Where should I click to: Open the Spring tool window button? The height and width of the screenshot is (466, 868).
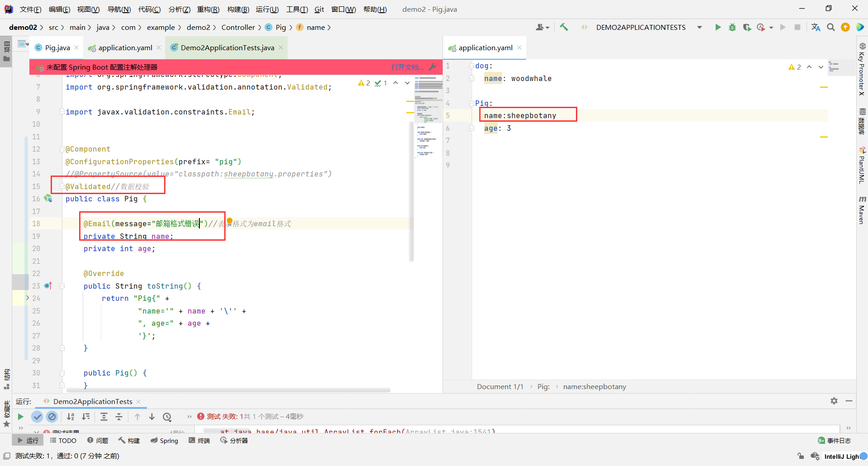tap(165, 440)
